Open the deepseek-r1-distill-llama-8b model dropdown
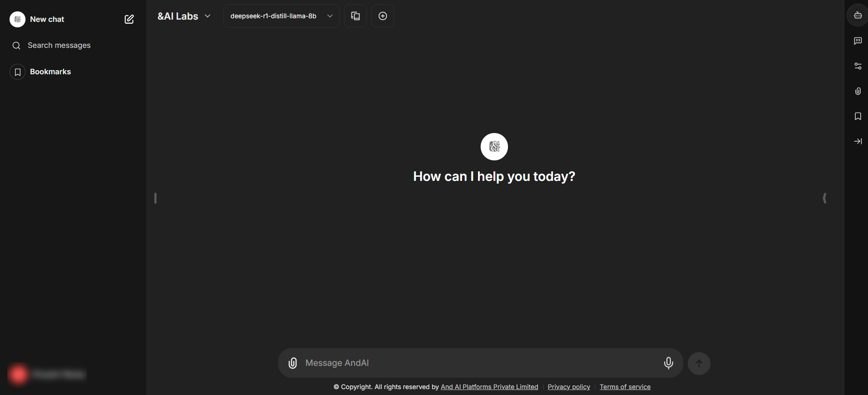Image resolution: width=868 pixels, height=395 pixels. (x=281, y=16)
